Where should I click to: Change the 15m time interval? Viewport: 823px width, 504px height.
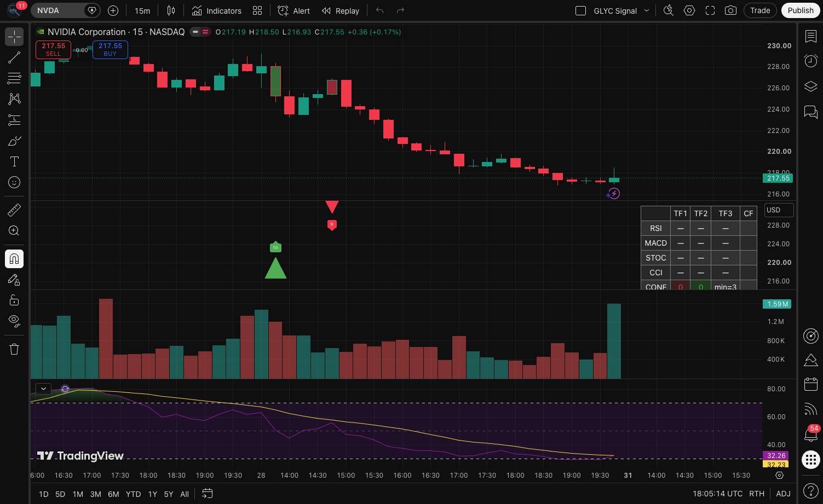(x=142, y=10)
